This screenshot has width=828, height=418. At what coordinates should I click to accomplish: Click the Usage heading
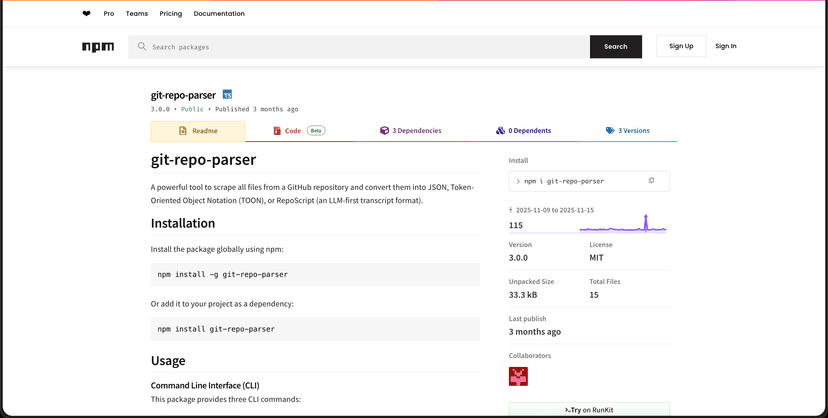point(168,361)
